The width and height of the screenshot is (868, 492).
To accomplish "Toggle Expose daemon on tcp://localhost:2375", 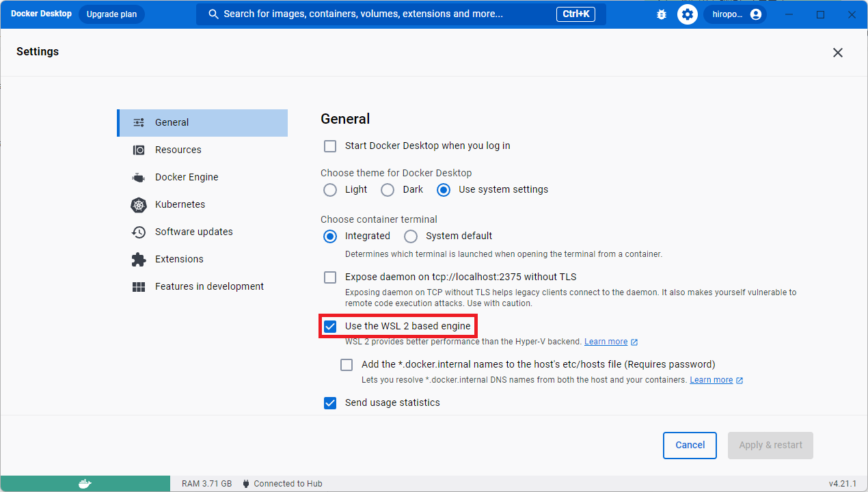I will [x=330, y=277].
